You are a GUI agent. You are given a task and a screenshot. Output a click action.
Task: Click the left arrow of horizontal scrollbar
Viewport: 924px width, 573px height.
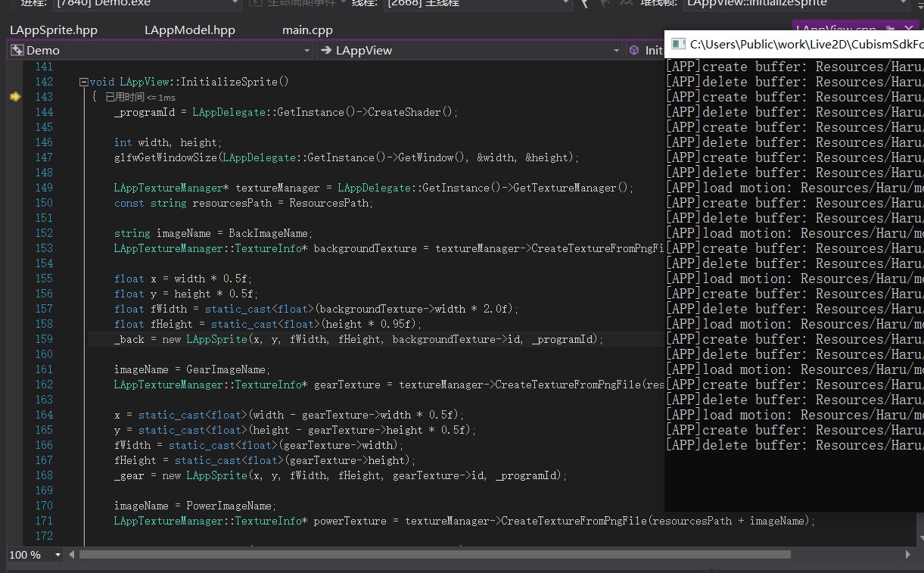[x=70, y=555]
